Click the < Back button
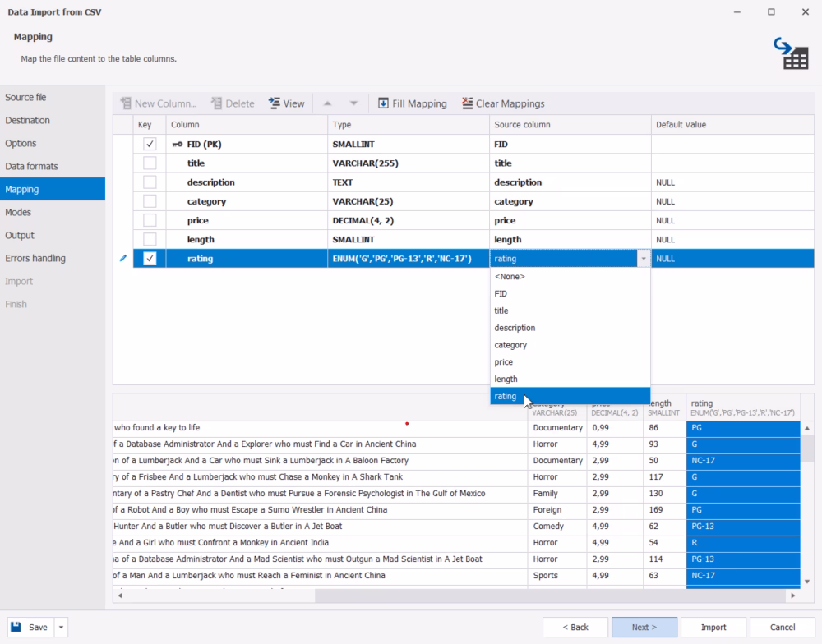The image size is (822, 644). pyautogui.click(x=575, y=627)
